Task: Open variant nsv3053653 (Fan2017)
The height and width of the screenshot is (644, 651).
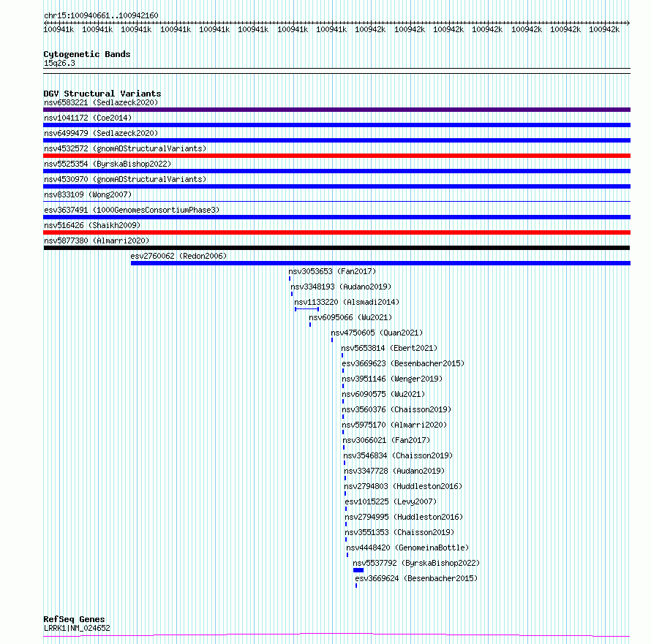Action: (332, 271)
